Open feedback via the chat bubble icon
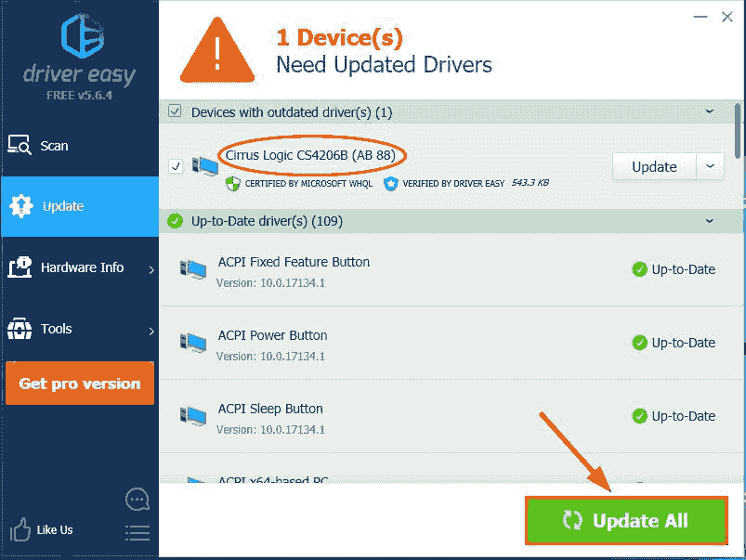This screenshot has height=560, width=746. (137, 499)
